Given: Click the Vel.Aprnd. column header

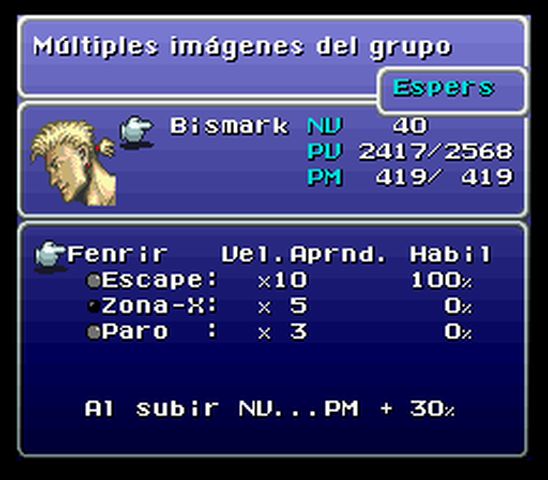Looking at the screenshot, I should pyautogui.click(x=304, y=254).
